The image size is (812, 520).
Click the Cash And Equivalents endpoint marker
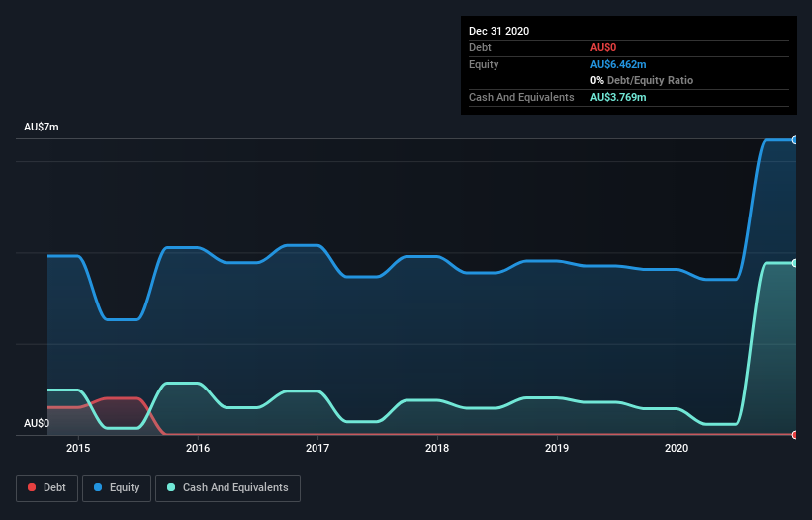[795, 263]
